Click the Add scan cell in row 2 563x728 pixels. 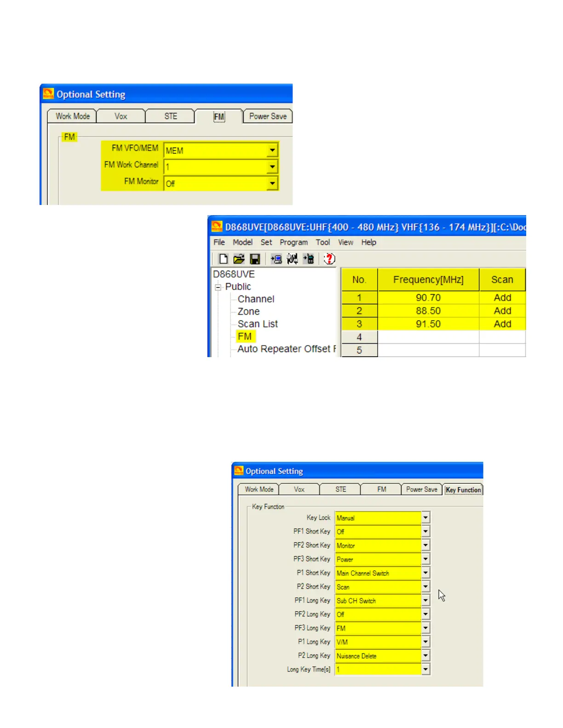point(502,311)
